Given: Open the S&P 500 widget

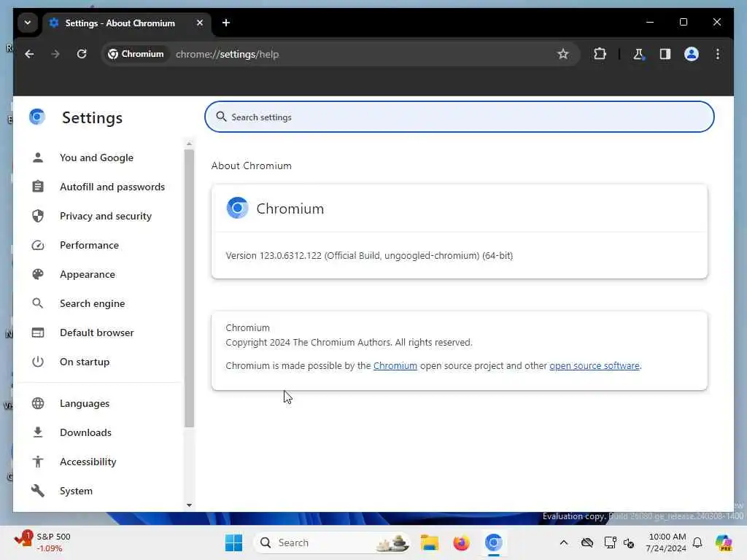Looking at the screenshot, I should (43, 542).
